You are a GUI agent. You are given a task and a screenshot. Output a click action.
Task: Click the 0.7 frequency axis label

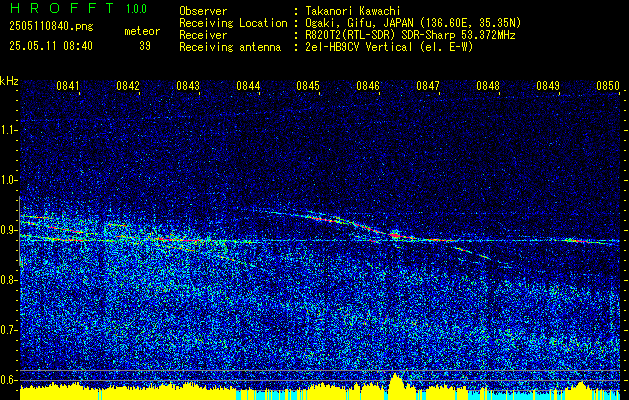tap(8, 330)
